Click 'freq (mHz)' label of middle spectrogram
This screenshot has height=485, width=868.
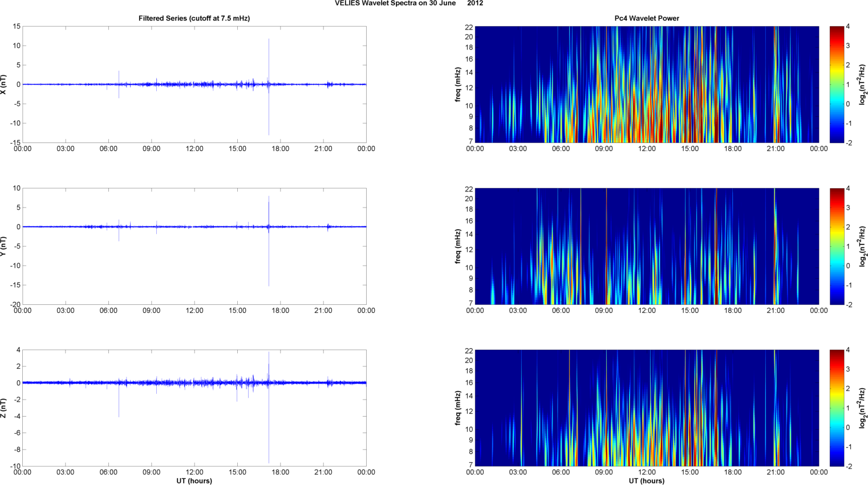pos(458,246)
